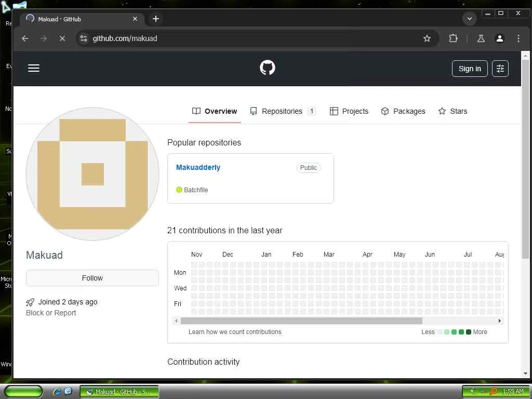Click the contribution graph horizontal scrollbar thumb
The width and height of the screenshot is (532, 399).
[x=301, y=321]
